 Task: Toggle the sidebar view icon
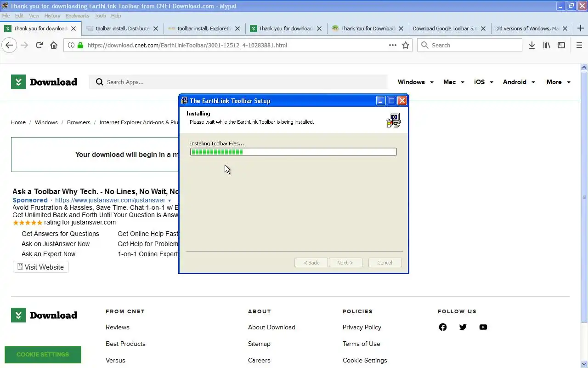561,45
